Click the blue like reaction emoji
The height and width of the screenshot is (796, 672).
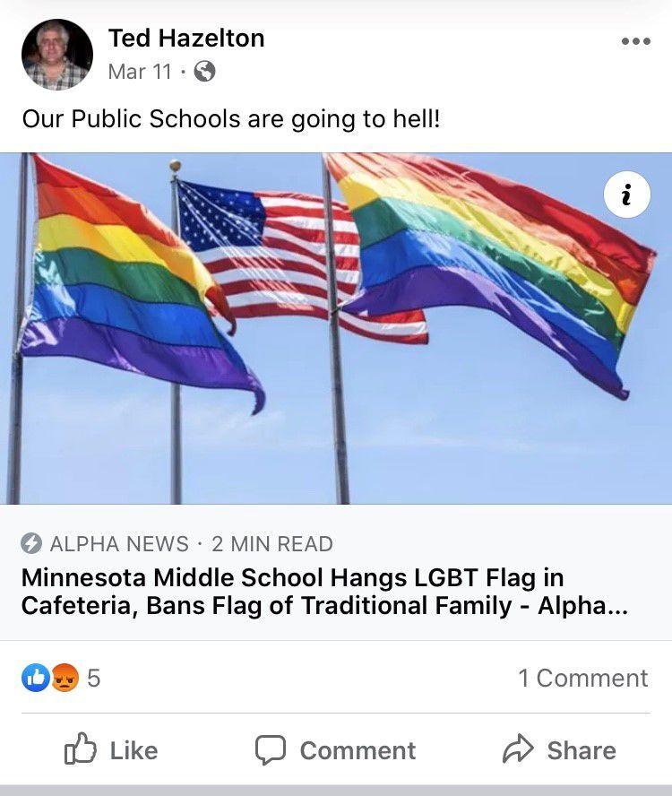(36, 678)
